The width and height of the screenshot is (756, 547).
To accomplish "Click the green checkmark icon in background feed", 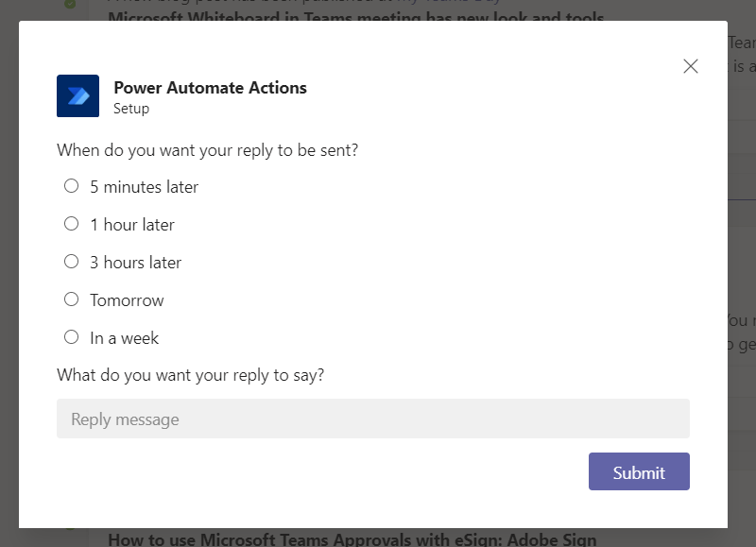I will point(70,5).
